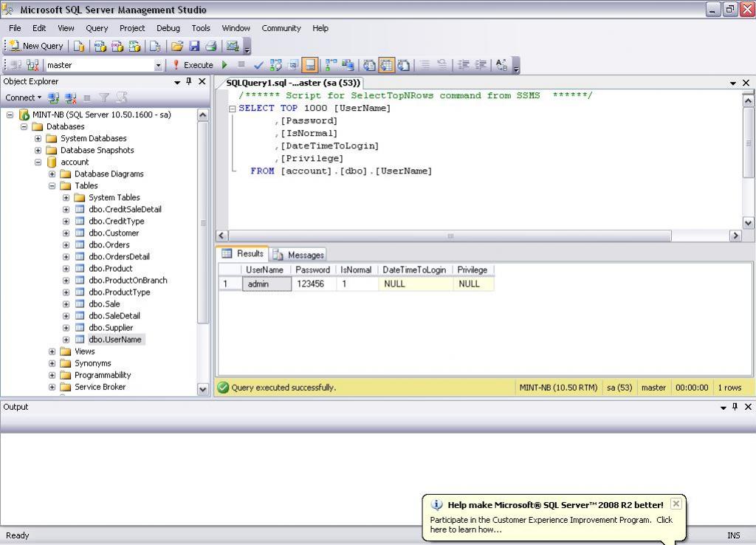This screenshot has height=545, width=756.
Task: Toggle auto-hide pin on Object Explorer
Action: pyautogui.click(x=189, y=81)
